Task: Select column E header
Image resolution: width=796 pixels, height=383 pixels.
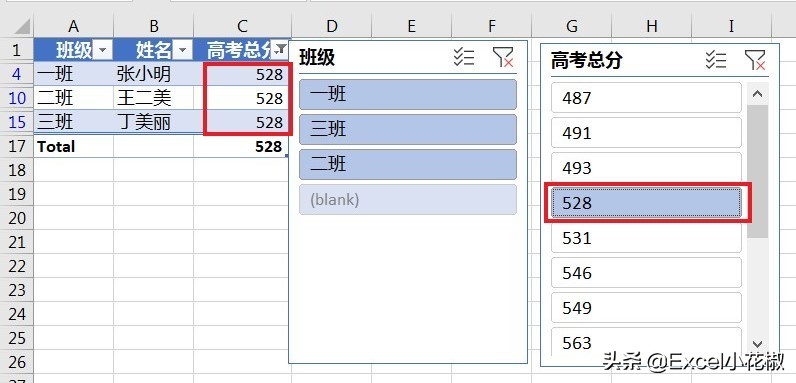Action: pyautogui.click(x=411, y=26)
